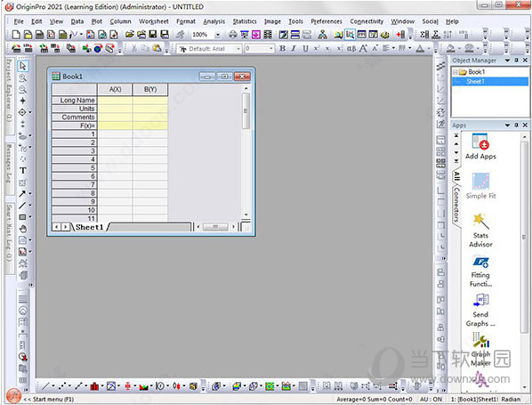Open the zoom 100% dropdown
Image resolution: width=532 pixels, height=405 pixels.
tap(217, 35)
